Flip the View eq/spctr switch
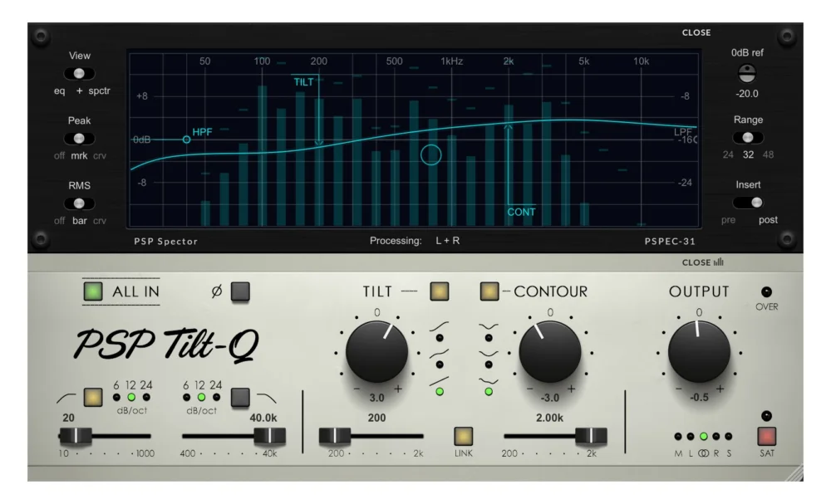Image resolution: width=831 pixels, height=504 pixels. [79, 74]
